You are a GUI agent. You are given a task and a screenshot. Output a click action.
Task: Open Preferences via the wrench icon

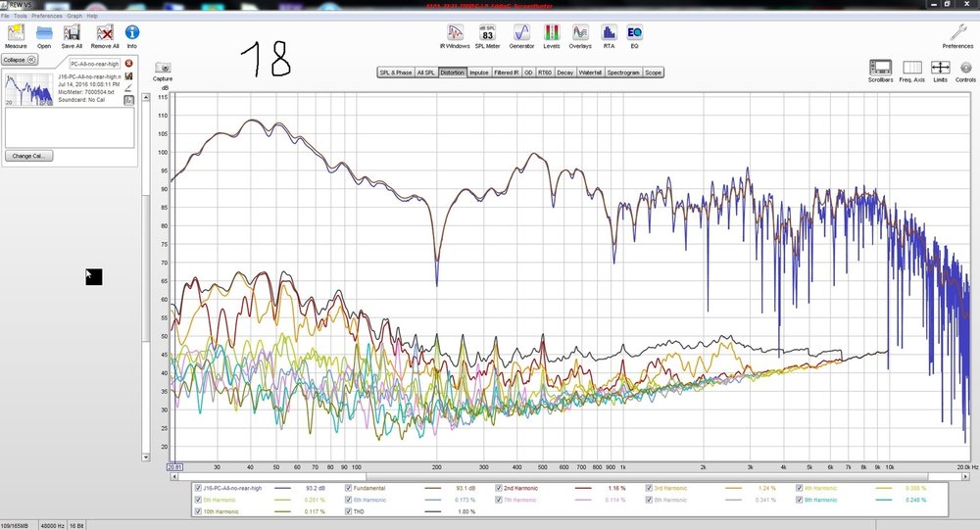[958, 32]
